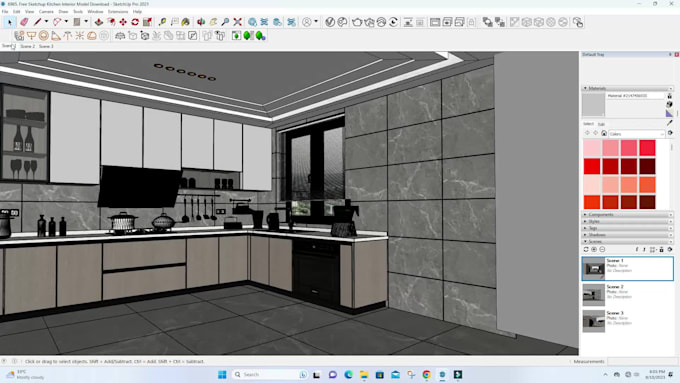Image resolution: width=680 pixels, height=383 pixels.
Task: Select the arrow Select tool
Action: (x=10, y=22)
